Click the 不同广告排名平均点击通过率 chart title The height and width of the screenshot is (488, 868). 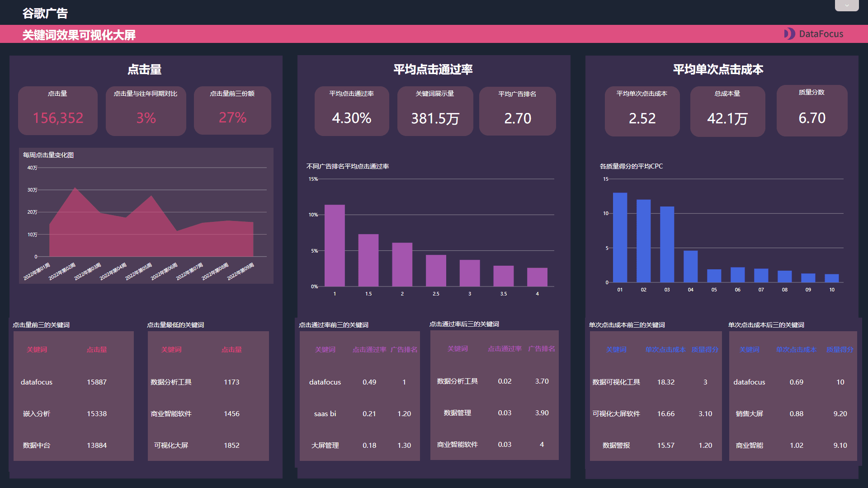click(x=348, y=166)
